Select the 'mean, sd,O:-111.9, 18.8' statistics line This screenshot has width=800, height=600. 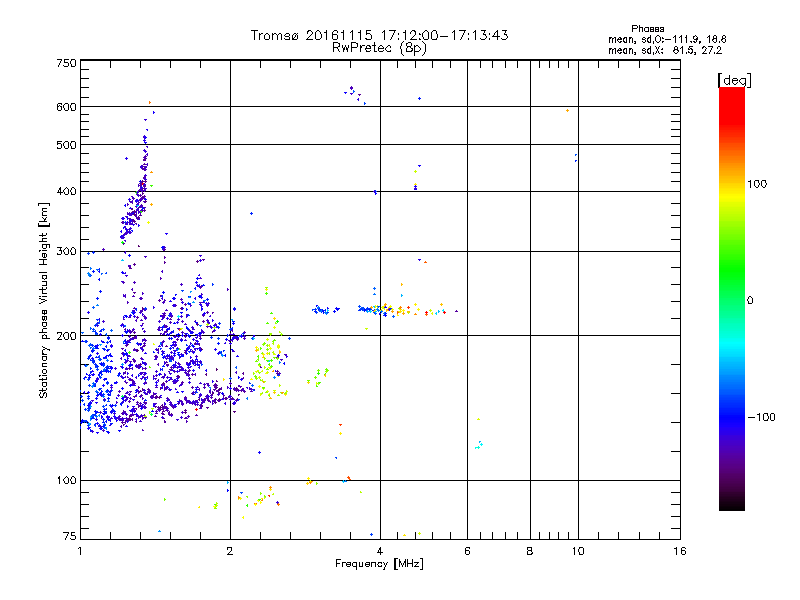click(667, 39)
